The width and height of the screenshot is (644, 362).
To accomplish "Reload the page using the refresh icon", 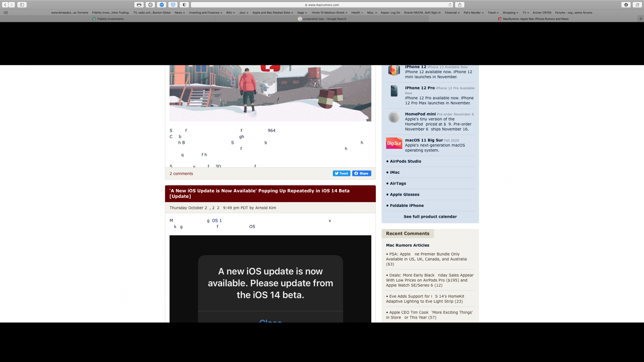I will [x=450, y=5].
